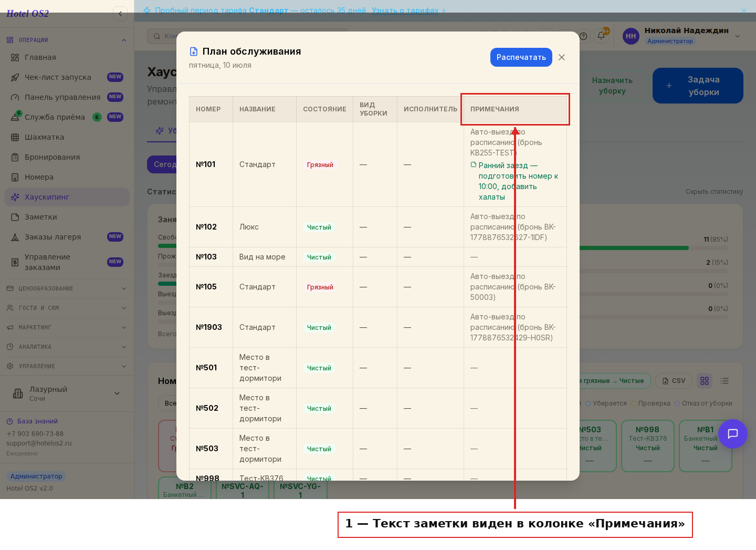This screenshot has width=756, height=550.
Task: Click the Главная dashboard icon
Action: tap(15, 57)
